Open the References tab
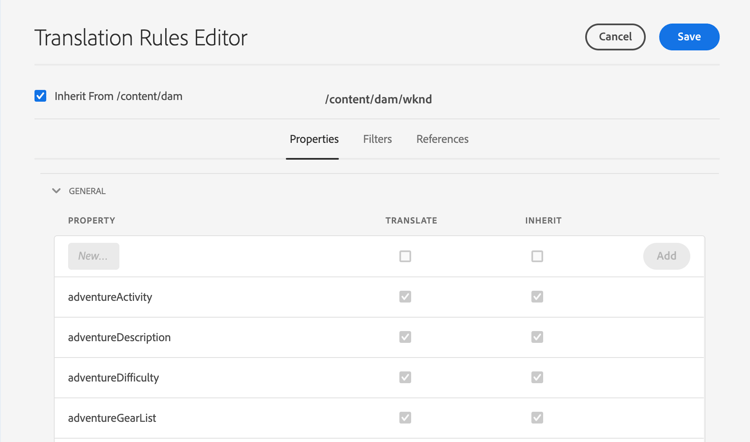 click(442, 139)
